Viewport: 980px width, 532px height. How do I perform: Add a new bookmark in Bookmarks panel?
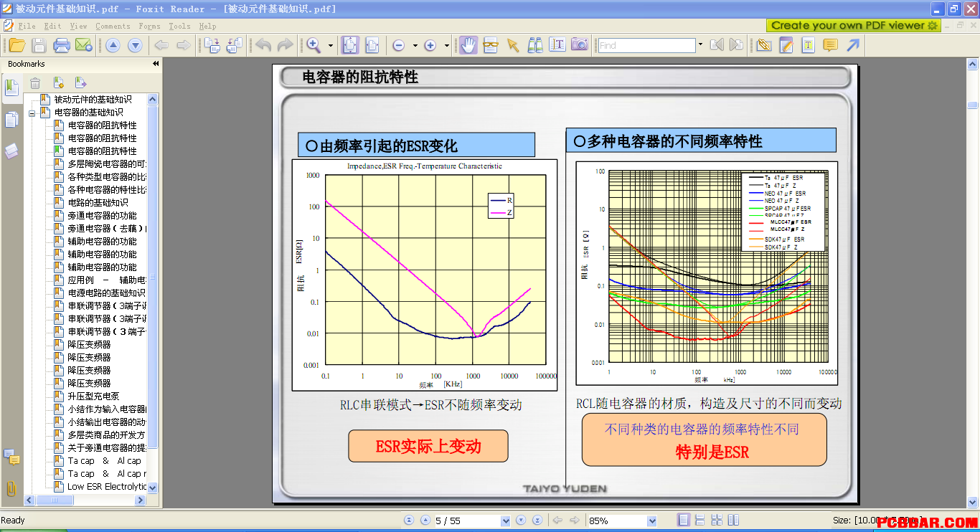(58, 83)
